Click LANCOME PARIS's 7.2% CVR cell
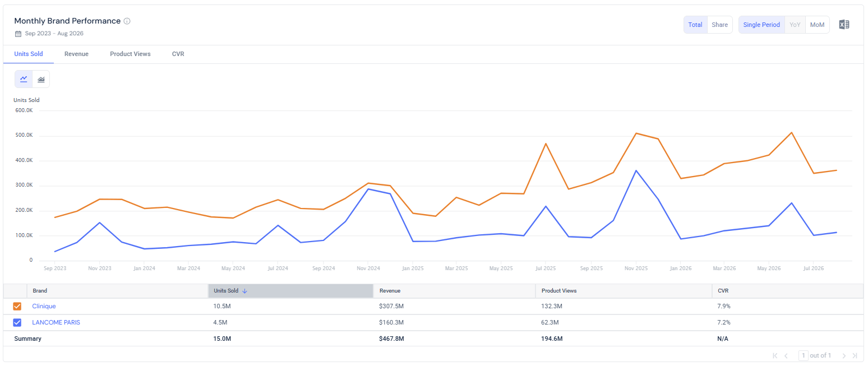 724,322
